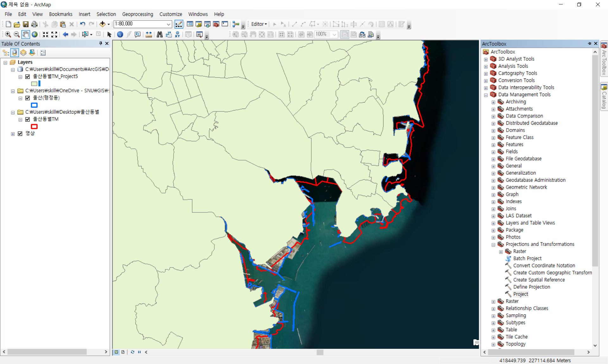
Task: Click the Full Extent globe icon
Action: tap(35, 35)
